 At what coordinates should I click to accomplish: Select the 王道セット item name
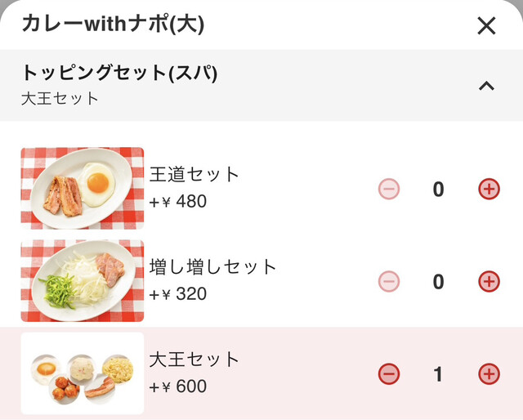pos(194,174)
